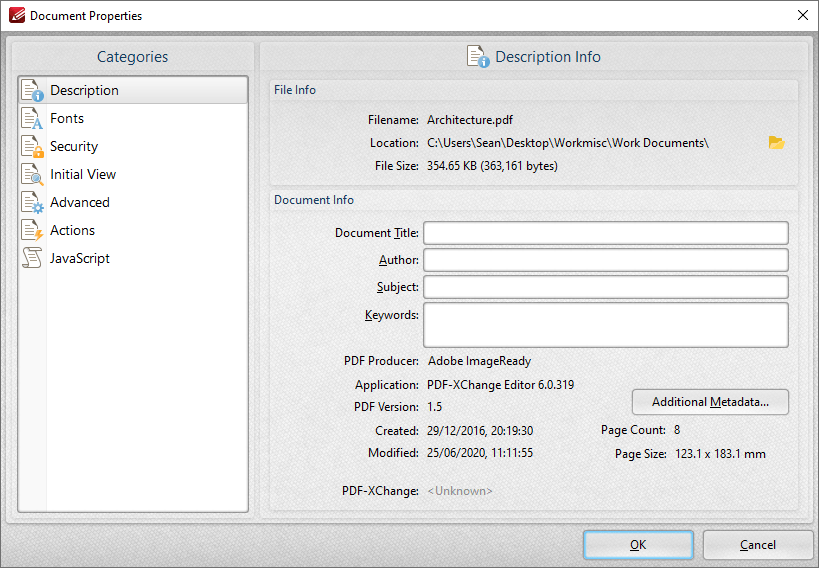Click the Modified date 25/06/2020
Viewport: 819px width, 568px height.
coord(480,453)
